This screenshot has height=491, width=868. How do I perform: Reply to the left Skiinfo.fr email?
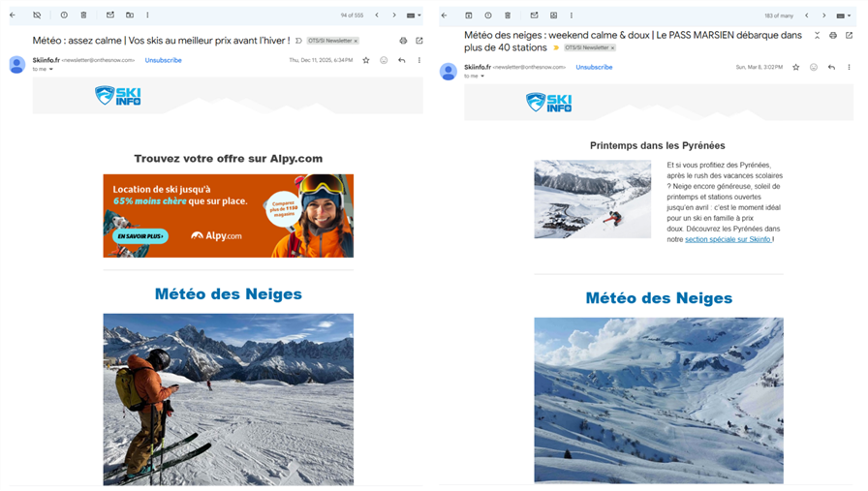[401, 60]
